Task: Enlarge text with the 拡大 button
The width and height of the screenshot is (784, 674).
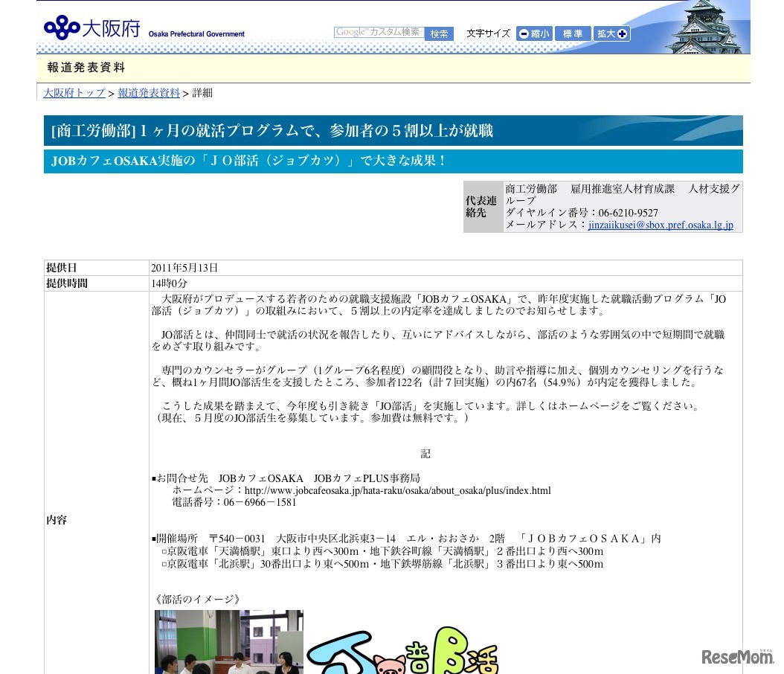Action: pyautogui.click(x=611, y=33)
